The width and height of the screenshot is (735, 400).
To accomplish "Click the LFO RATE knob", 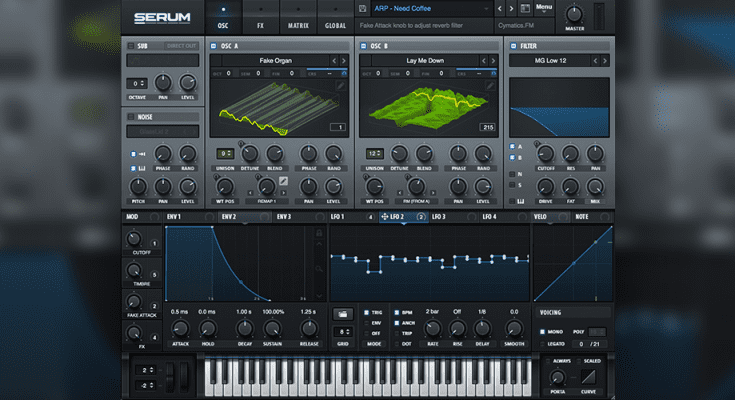I will point(432,328).
